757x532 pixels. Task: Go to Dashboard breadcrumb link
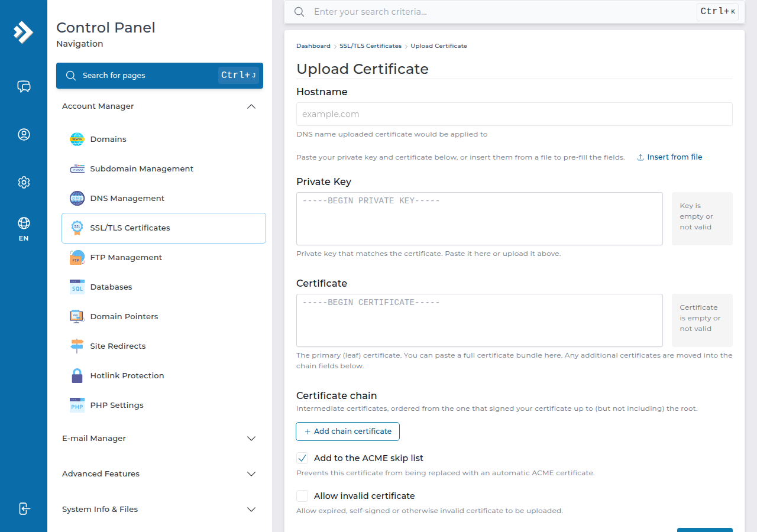tap(313, 46)
